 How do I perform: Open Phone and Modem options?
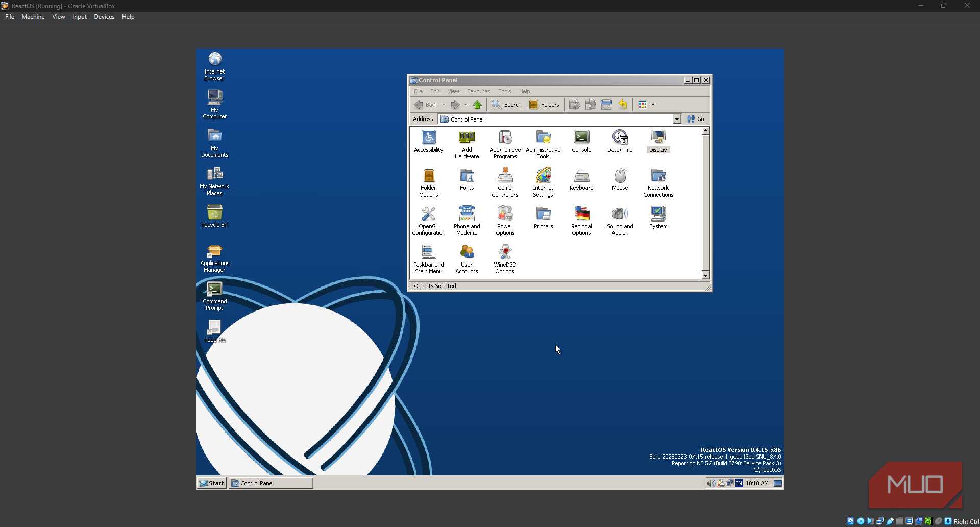pos(467,221)
